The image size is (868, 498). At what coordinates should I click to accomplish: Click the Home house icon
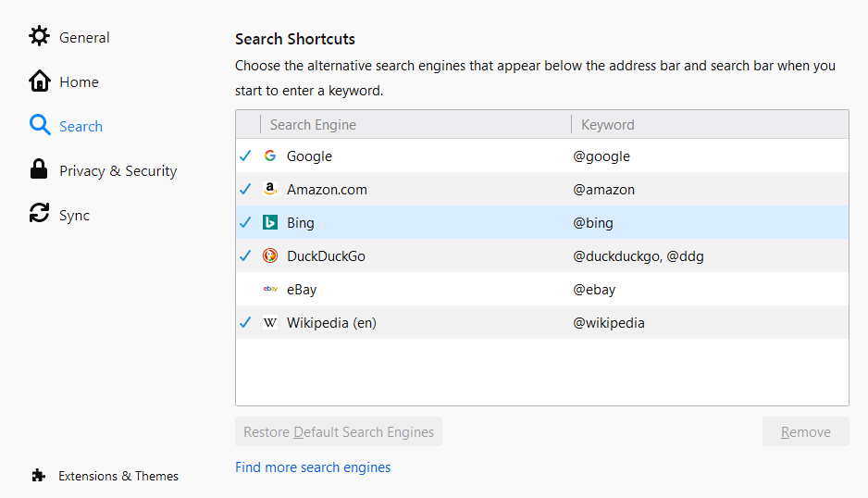click(x=39, y=81)
